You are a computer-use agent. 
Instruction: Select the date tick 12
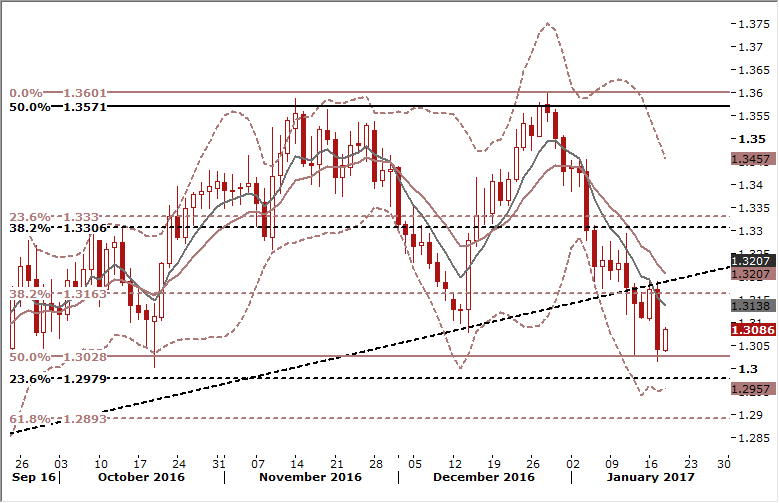coord(455,464)
